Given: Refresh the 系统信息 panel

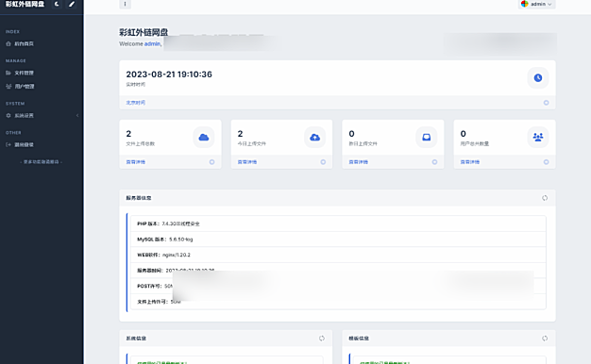Looking at the screenshot, I should [322, 339].
